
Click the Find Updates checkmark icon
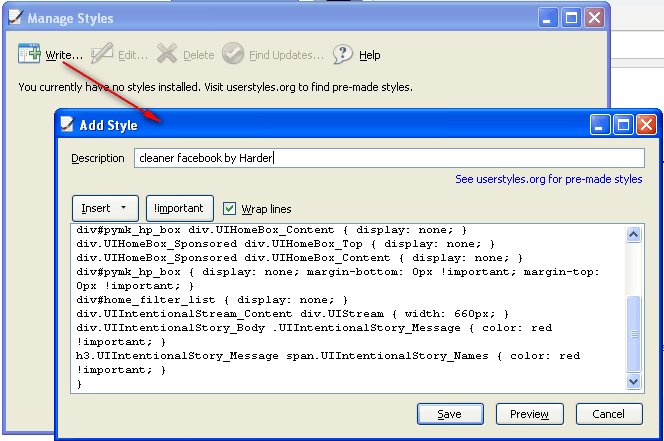click(x=233, y=54)
